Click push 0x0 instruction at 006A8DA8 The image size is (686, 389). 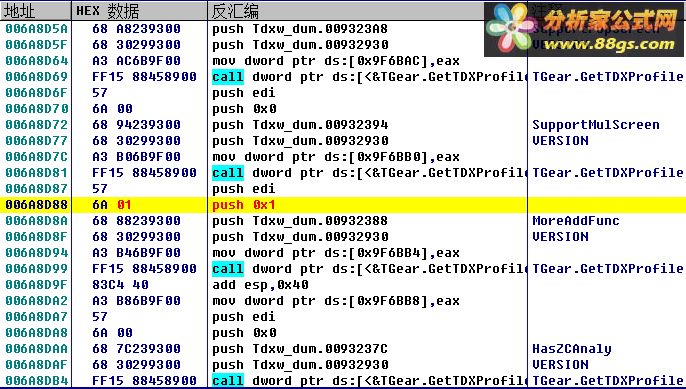244,333
